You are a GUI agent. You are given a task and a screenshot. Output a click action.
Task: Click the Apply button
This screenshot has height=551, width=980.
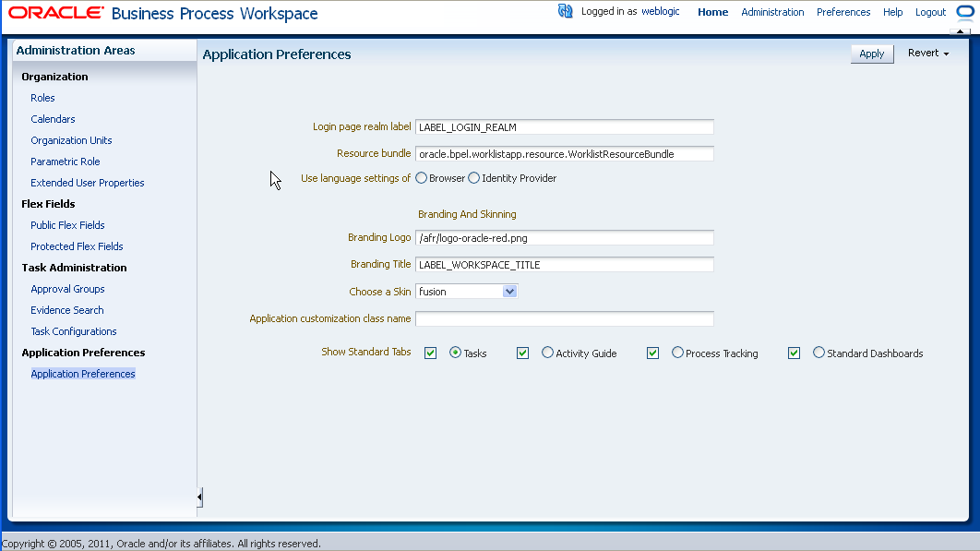pyautogui.click(x=872, y=54)
